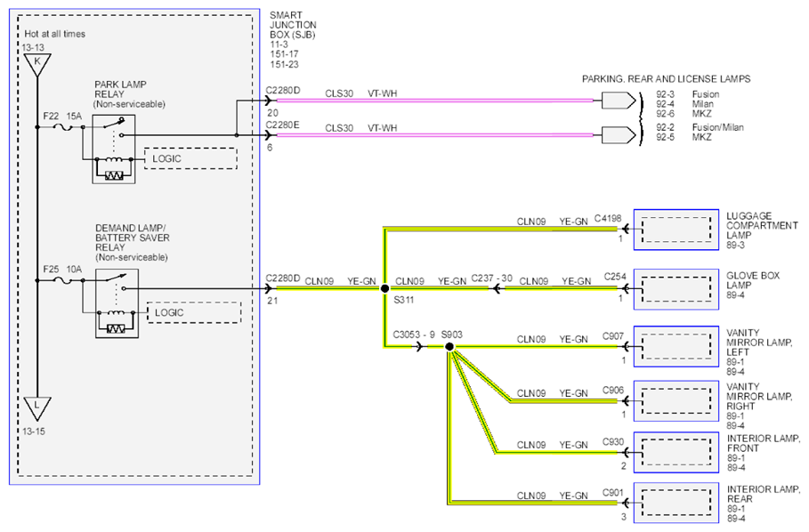The height and width of the screenshot is (532, 809).
Task: Click the '89-3' reference under Luggage Compartment Lamp
Action: pos(735,246)
